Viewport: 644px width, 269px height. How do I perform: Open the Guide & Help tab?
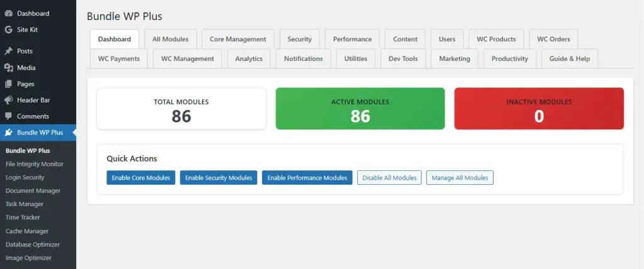(x=570, y=58)
